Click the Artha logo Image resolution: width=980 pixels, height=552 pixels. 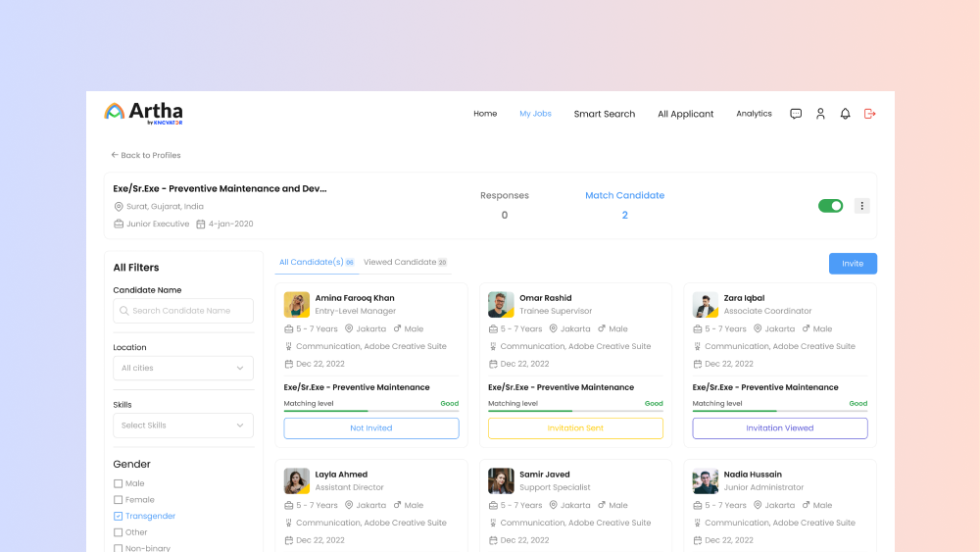144,113
